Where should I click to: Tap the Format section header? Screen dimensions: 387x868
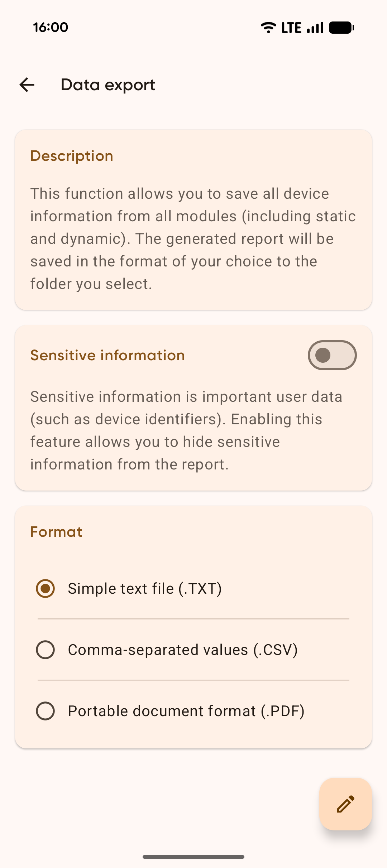tap(56, 532)
